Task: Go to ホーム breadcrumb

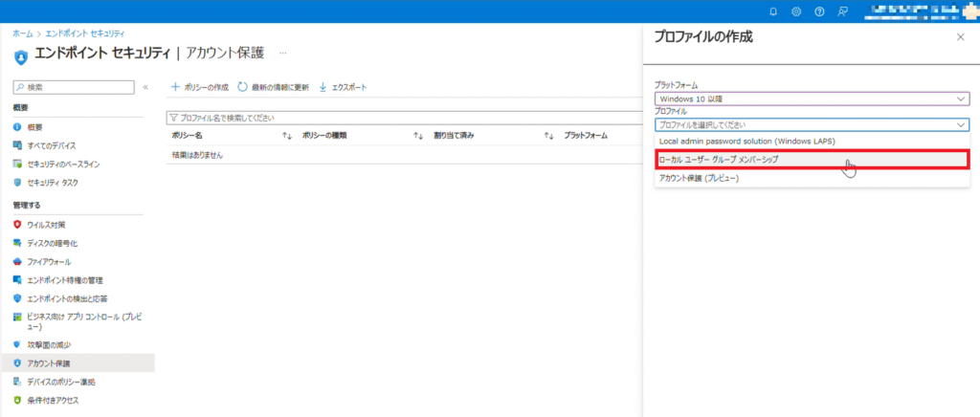Action: pyautogui.click(x=23, y=33)
